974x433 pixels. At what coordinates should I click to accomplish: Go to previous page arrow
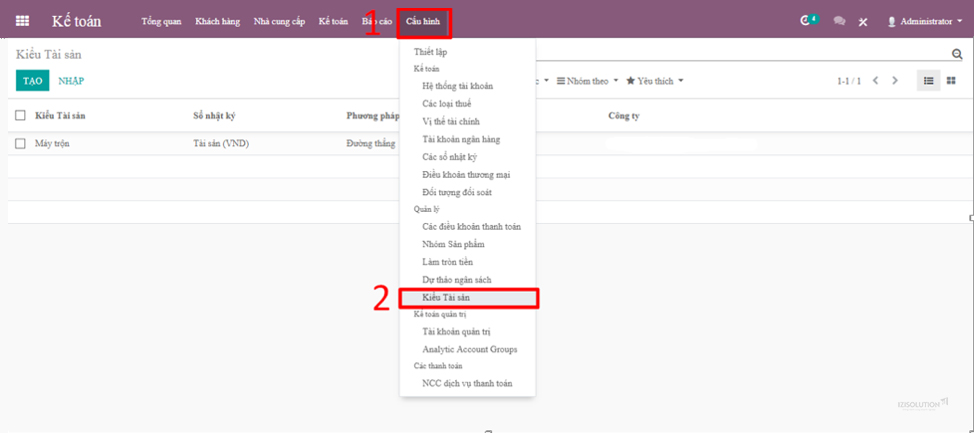(x=875, y=81)
